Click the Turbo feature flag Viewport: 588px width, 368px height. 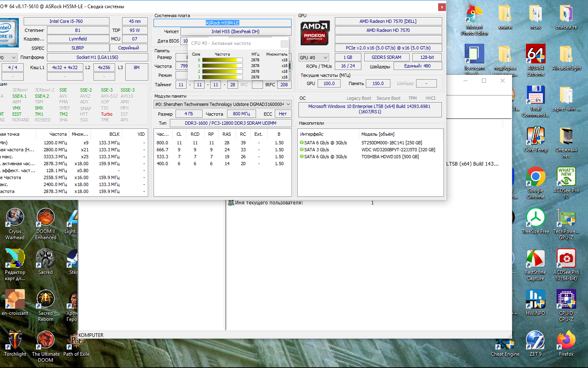pos(107,114)
